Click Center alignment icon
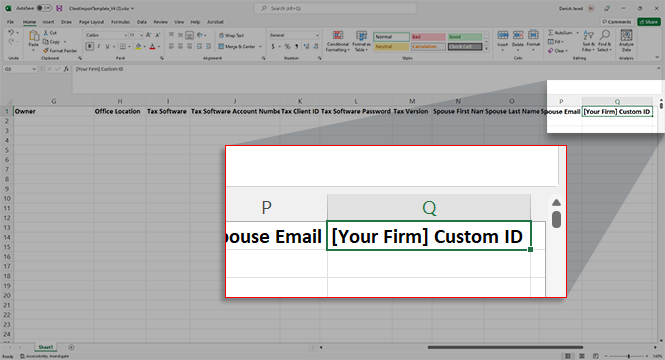The width and height of the screenshot is (665, 360). click(x=180, y=46)
